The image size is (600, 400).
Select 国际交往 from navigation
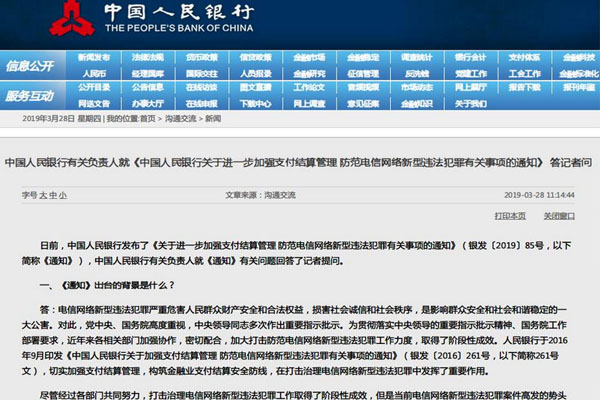202,73
